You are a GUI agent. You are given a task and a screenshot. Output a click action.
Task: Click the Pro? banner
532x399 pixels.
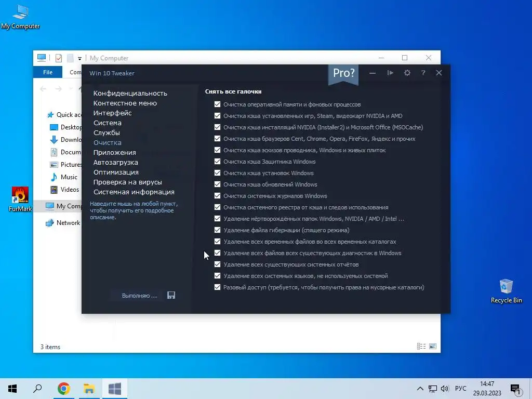[343, 73]
